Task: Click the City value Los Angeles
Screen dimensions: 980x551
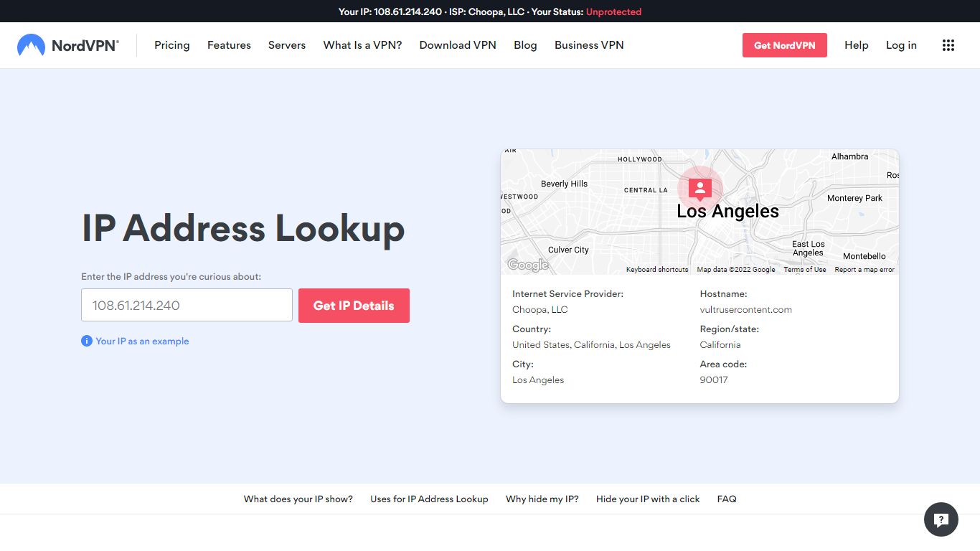Action: 538,380
